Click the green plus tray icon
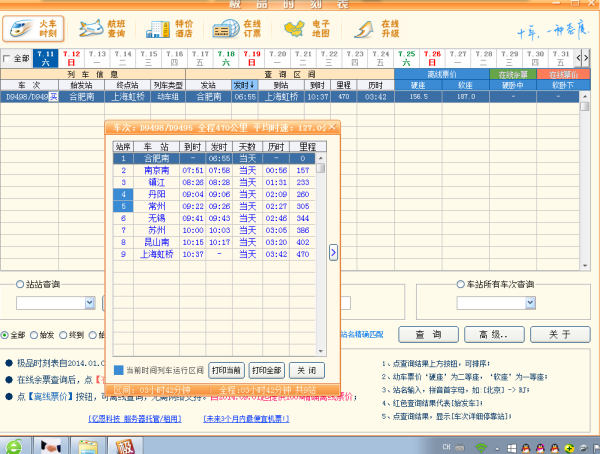The width and height of the screenshot is (600, 454). [x=569, y=448]
